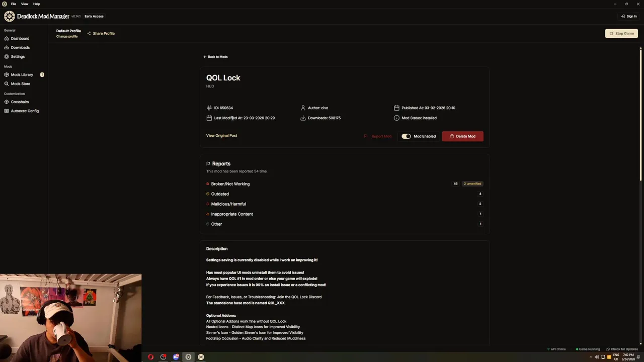Click the gear app icon in taskbar
The width and height of the screenshot is (644, 362).
188,357
